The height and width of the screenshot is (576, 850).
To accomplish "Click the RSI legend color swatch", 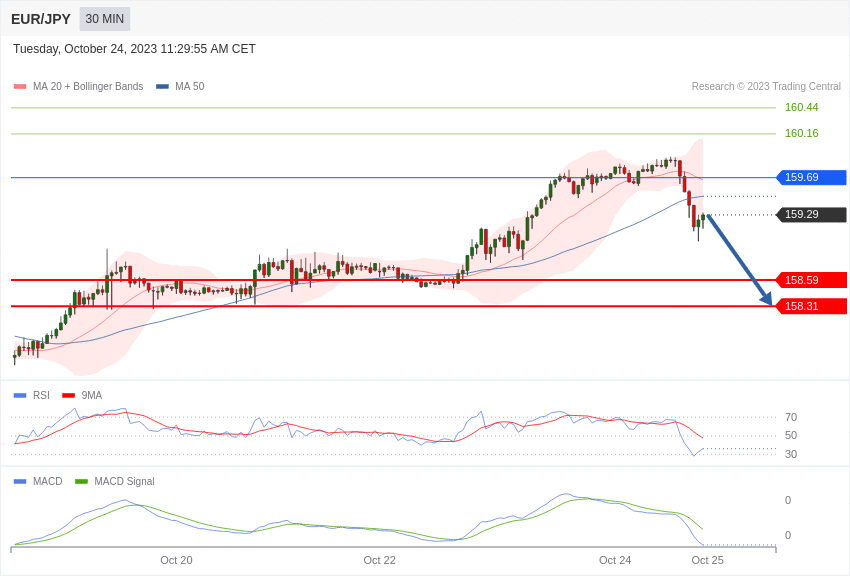I will 20,396.
